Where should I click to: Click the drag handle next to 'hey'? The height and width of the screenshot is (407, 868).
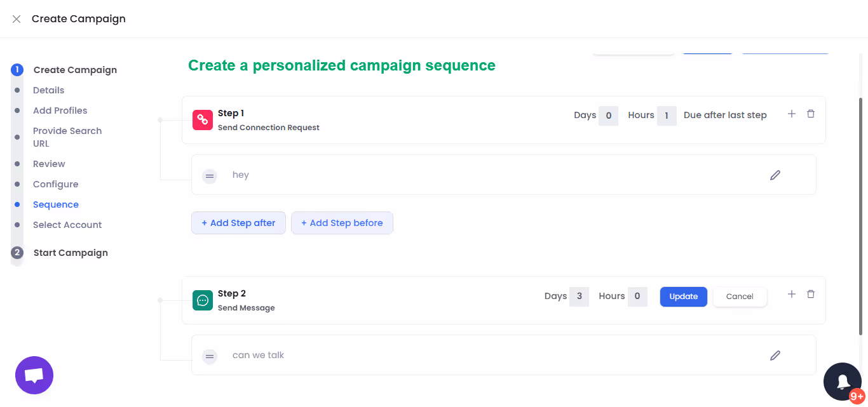210,176
